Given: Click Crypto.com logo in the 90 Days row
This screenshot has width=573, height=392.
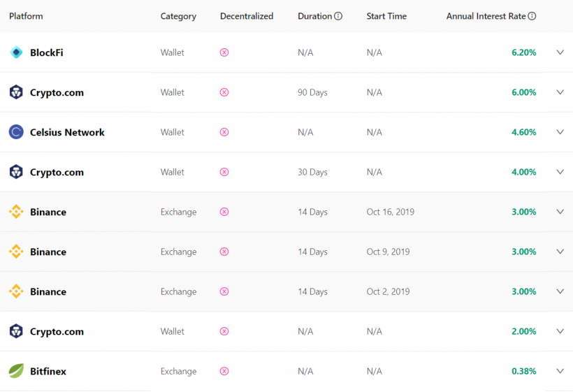Looking at the screenshot, I should pos(16,92).
